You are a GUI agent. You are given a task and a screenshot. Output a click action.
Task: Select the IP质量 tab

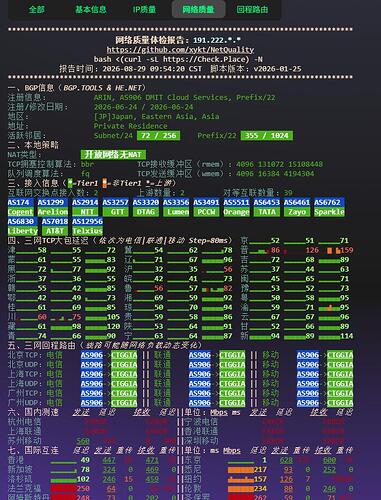[x=144, y=9]
